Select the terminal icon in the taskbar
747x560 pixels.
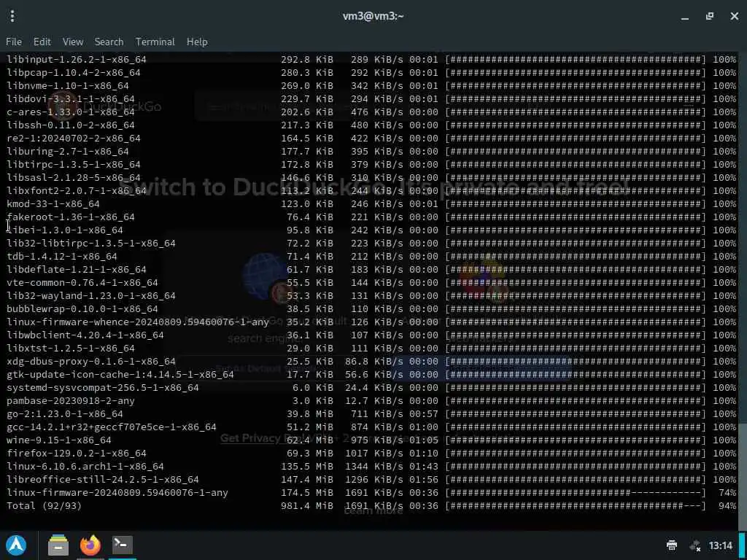tap(123, 545)
